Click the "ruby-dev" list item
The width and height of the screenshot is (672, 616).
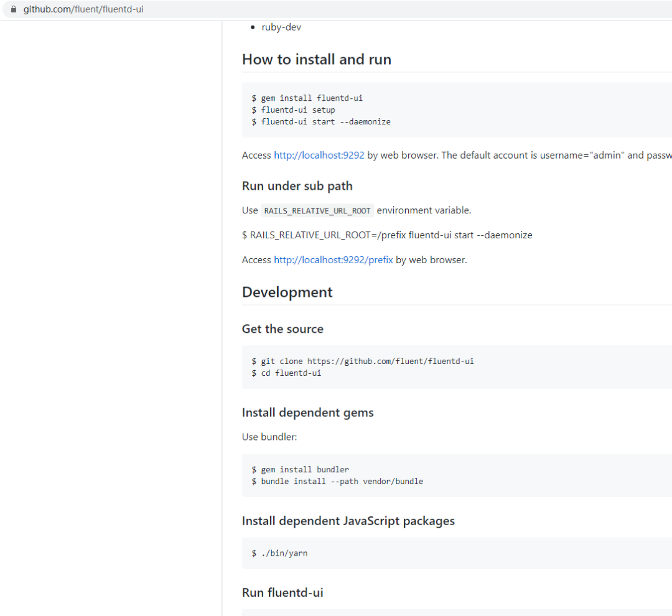click(x=281, y=27)
